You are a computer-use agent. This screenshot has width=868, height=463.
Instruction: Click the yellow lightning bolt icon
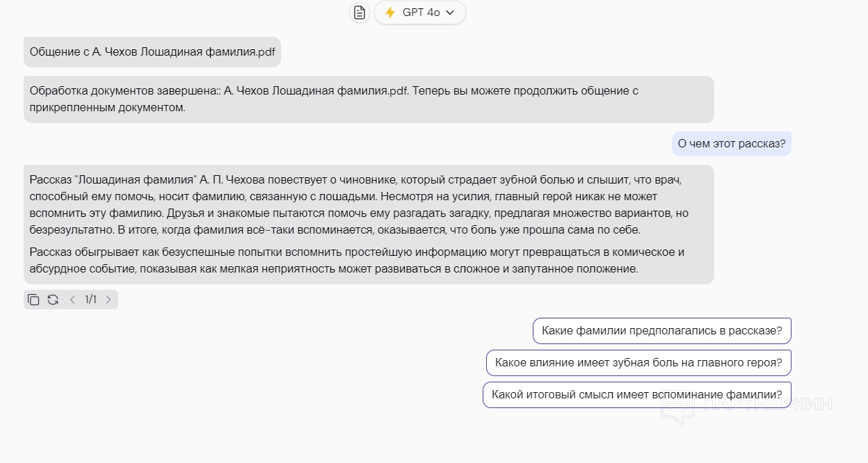click(x=390, y=13)
